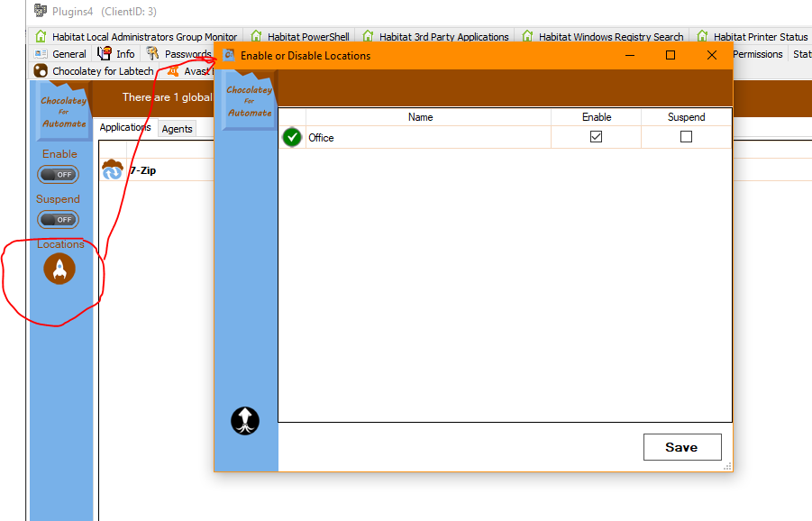The width and height of the screenshot is (812, 521).
Task: Switch to the Agents tab
Action: point(177,129)
